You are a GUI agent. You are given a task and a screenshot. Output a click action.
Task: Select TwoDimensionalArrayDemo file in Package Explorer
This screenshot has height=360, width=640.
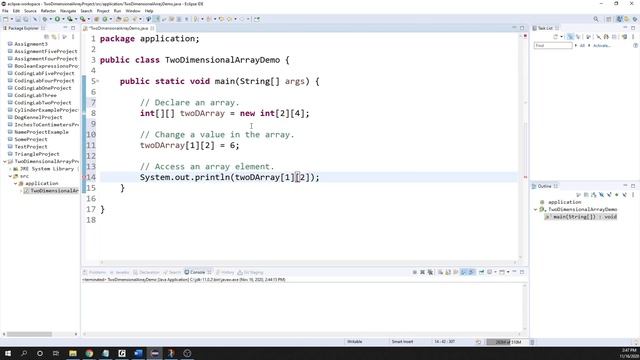51,191
